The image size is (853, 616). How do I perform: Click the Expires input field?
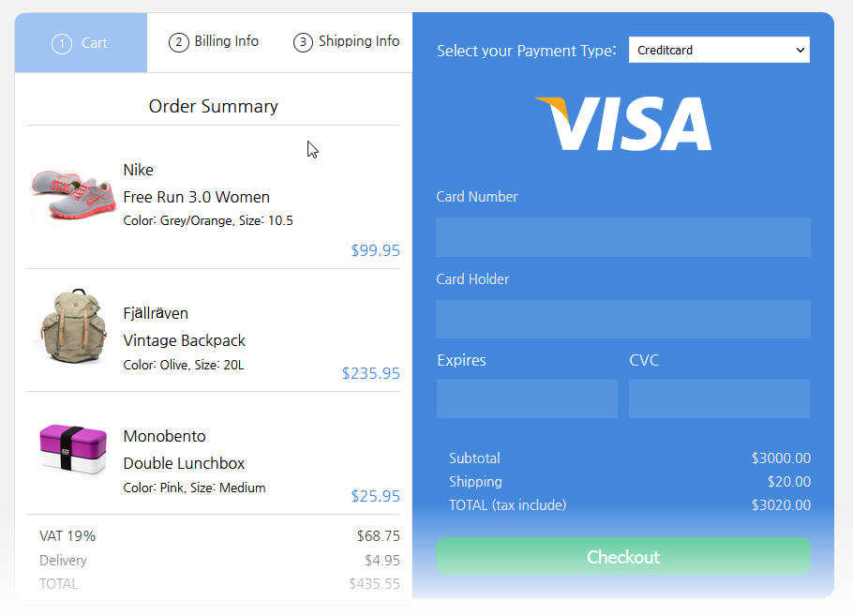point(527,399)
